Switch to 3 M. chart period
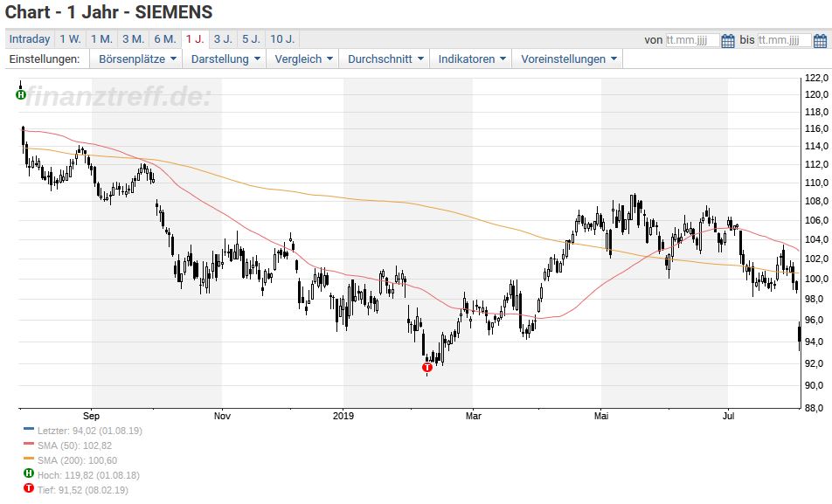This screenshot has width=832, height=504. click(x=133, y=39)
